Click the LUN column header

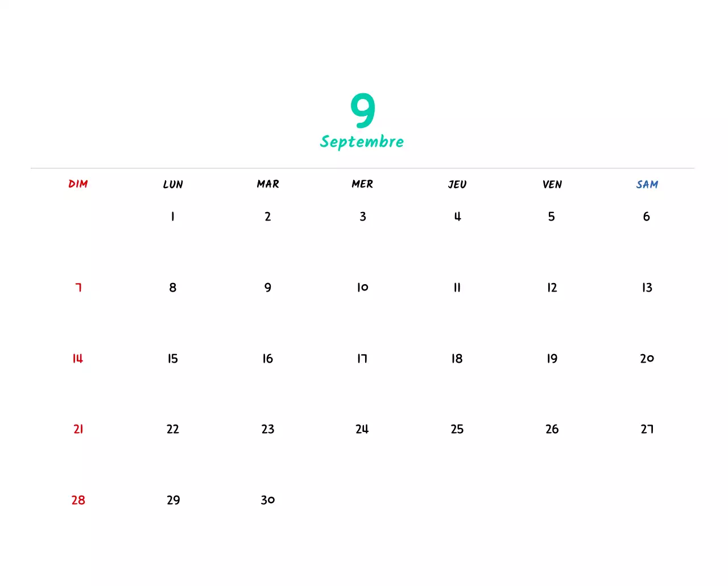coord(172,184)
